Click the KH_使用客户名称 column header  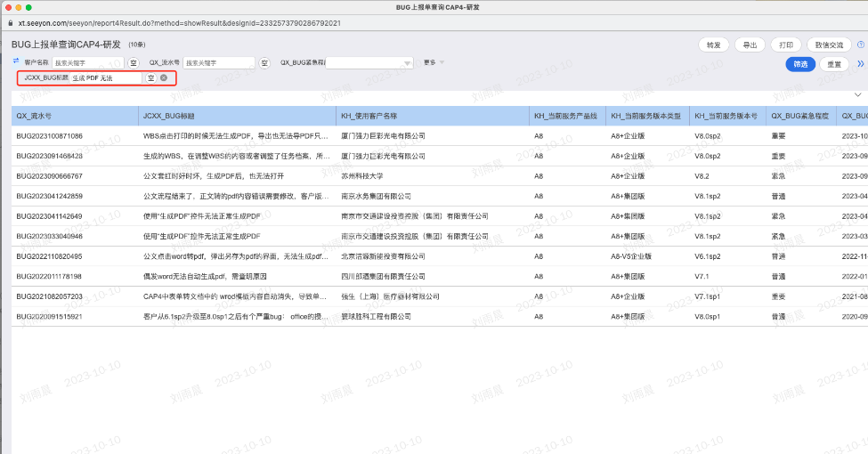coord(370,116)
